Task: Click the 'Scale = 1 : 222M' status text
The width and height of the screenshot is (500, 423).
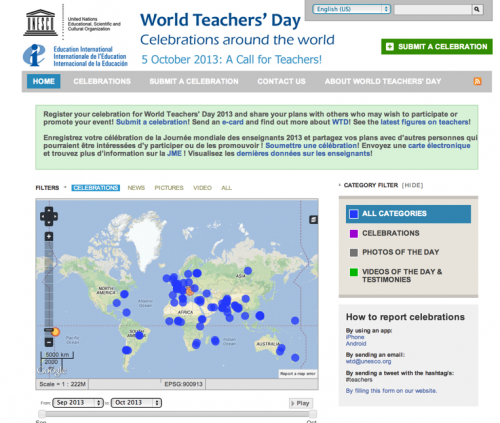Action: pyautogui.click(x=62, y=384)
